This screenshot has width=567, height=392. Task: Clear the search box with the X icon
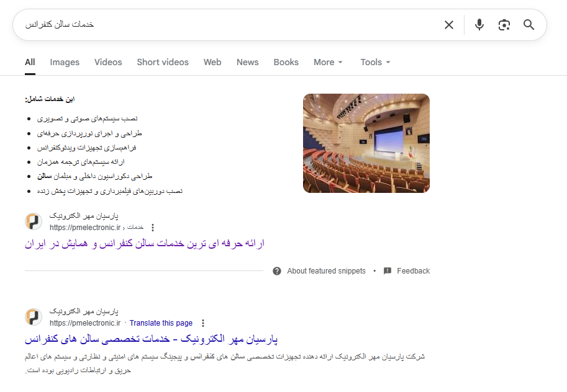coord(448,25)
